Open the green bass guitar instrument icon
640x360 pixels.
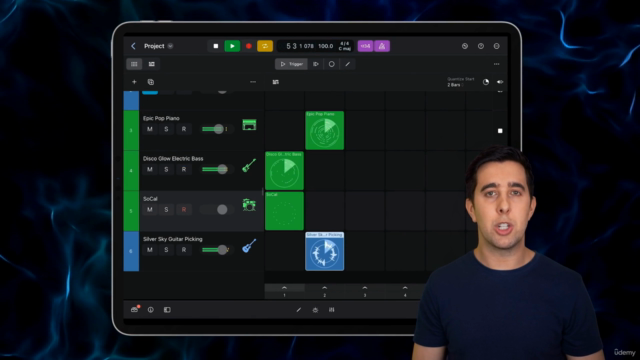(x=249, y=165)
